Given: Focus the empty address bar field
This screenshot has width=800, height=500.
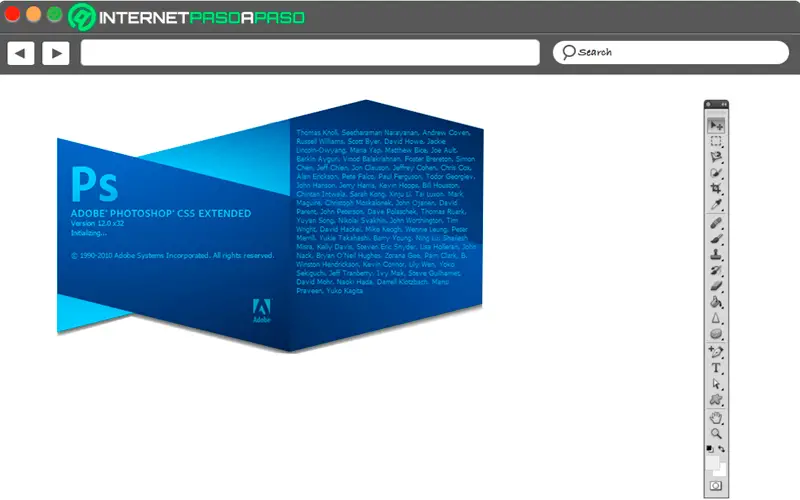Looking at the screenshot, I should (x=310, y=53).
